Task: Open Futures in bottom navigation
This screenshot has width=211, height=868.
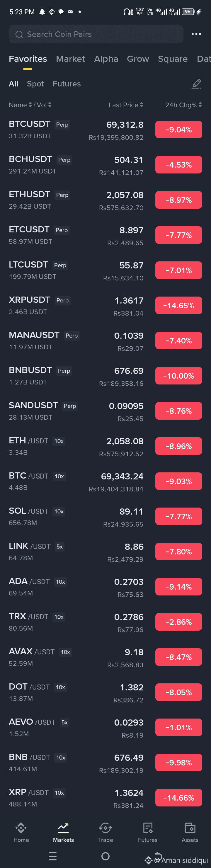Action: click(x=148, y=828)
